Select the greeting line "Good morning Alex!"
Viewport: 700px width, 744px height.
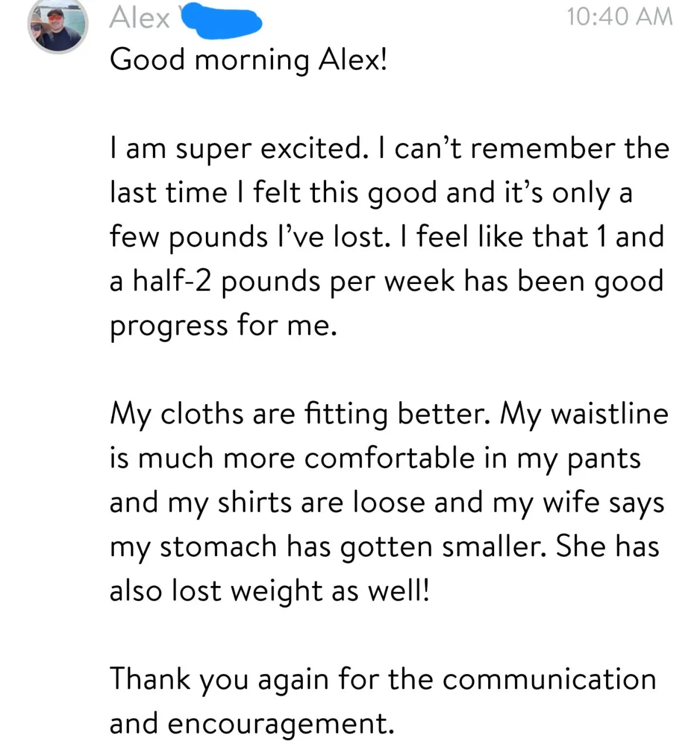(x=249, y=60)
